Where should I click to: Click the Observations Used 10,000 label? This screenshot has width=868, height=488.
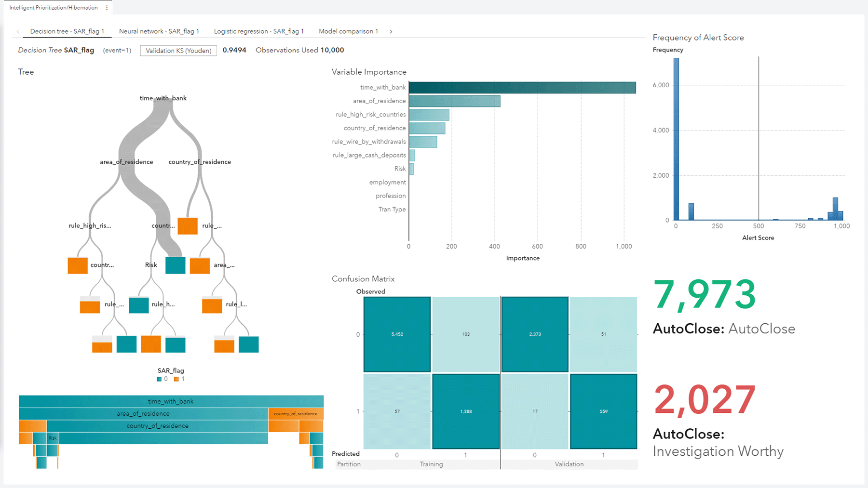click(300, 50)
